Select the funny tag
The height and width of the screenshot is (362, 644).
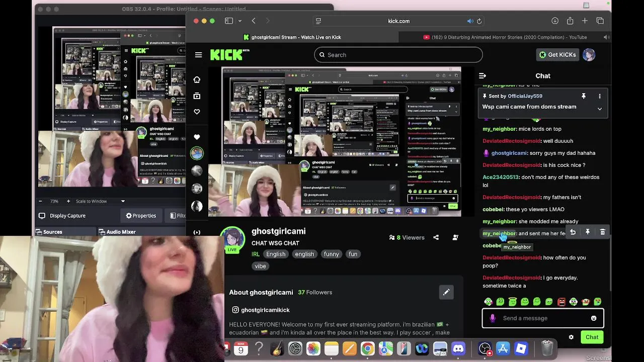[332, 254]
